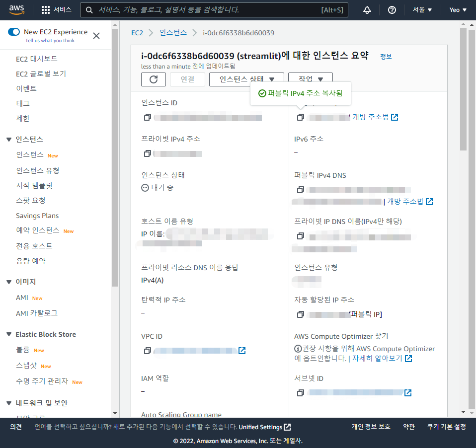
Task: Open the help question mark icon
Action: coord(392,10)
